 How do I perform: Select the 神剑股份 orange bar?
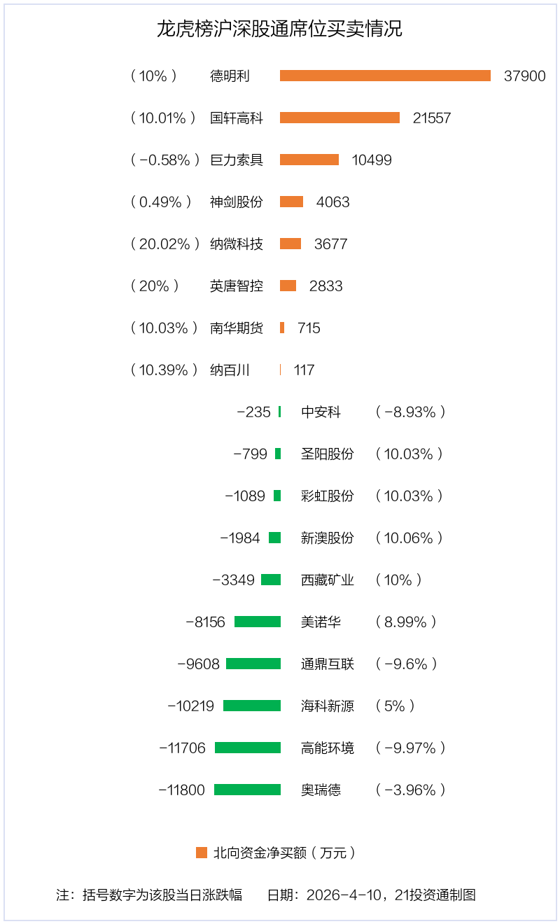(291, 202)
